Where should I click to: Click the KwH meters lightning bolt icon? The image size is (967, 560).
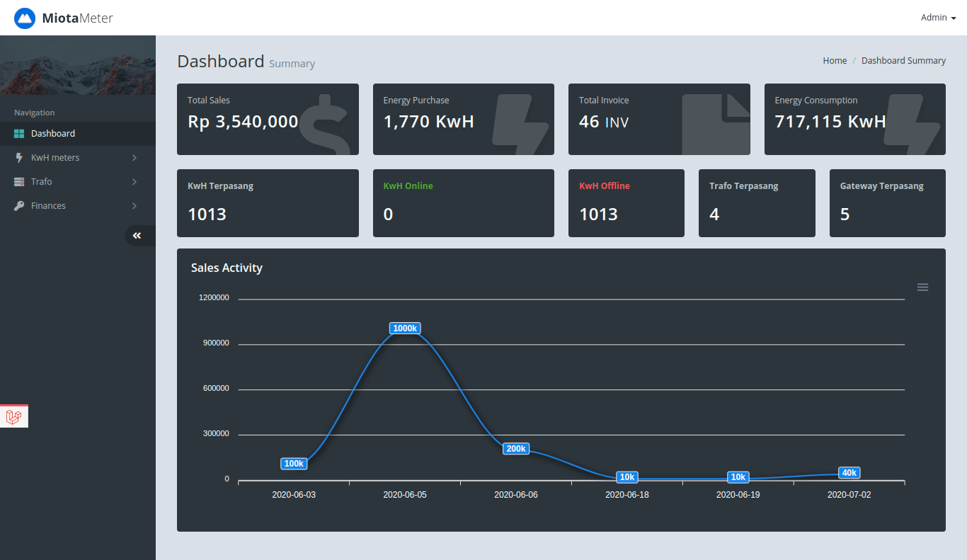pos(19,158)
